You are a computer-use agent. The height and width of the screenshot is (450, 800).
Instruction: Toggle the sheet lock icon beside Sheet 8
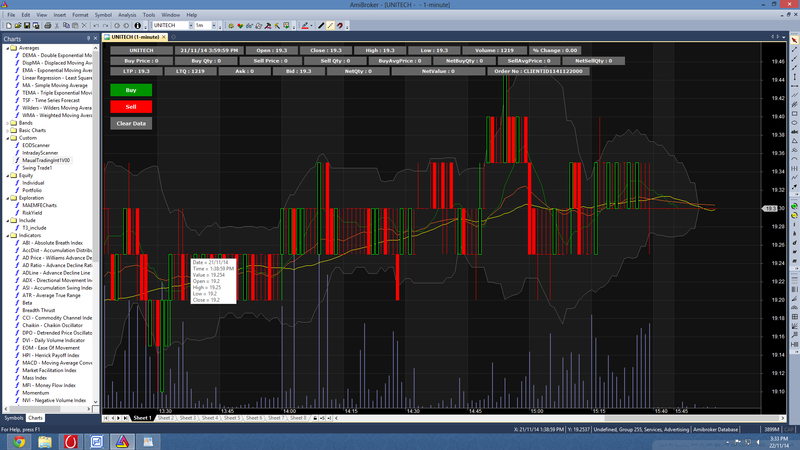point(315,418)
